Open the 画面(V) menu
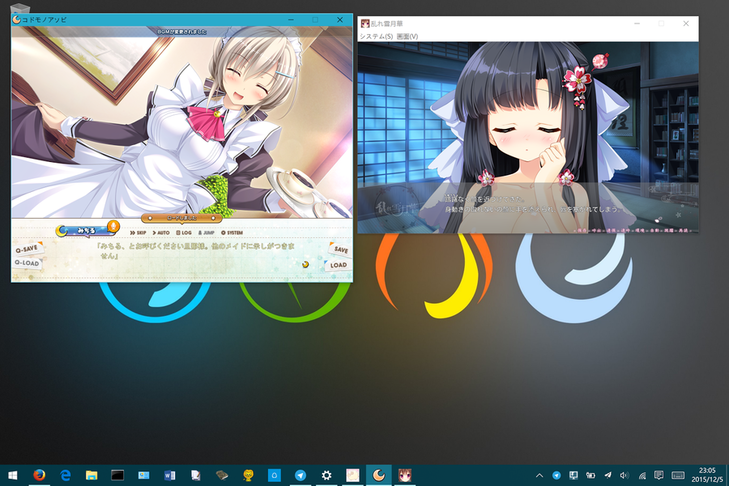Viewport: 729px width, 486px height. [x=408, y=36]
